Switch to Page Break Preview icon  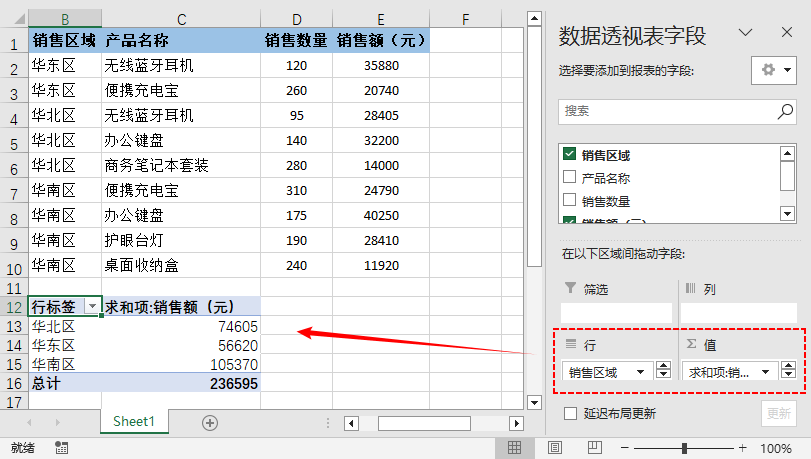595,448
